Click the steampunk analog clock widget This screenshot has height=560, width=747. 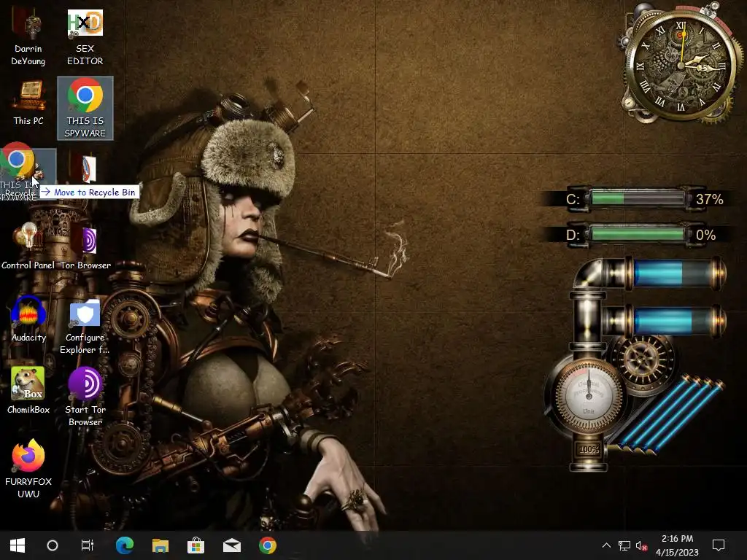click(681, 63)
